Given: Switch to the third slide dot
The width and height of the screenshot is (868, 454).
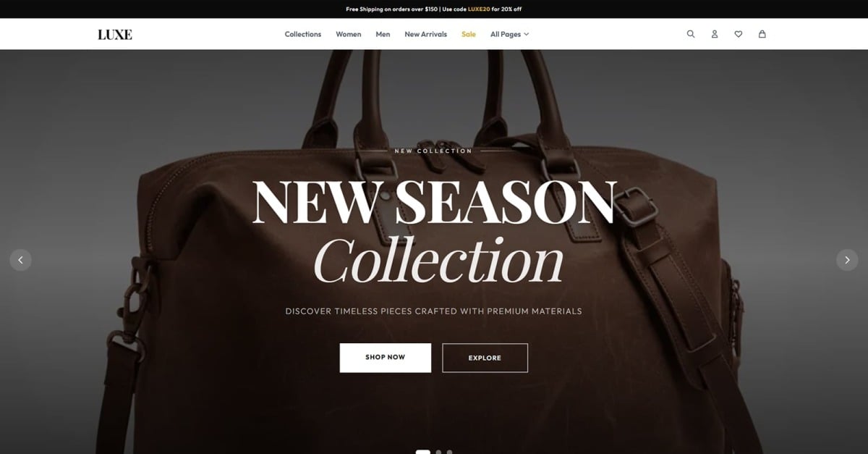Looking at the screenshot, I should pos(449,452).
